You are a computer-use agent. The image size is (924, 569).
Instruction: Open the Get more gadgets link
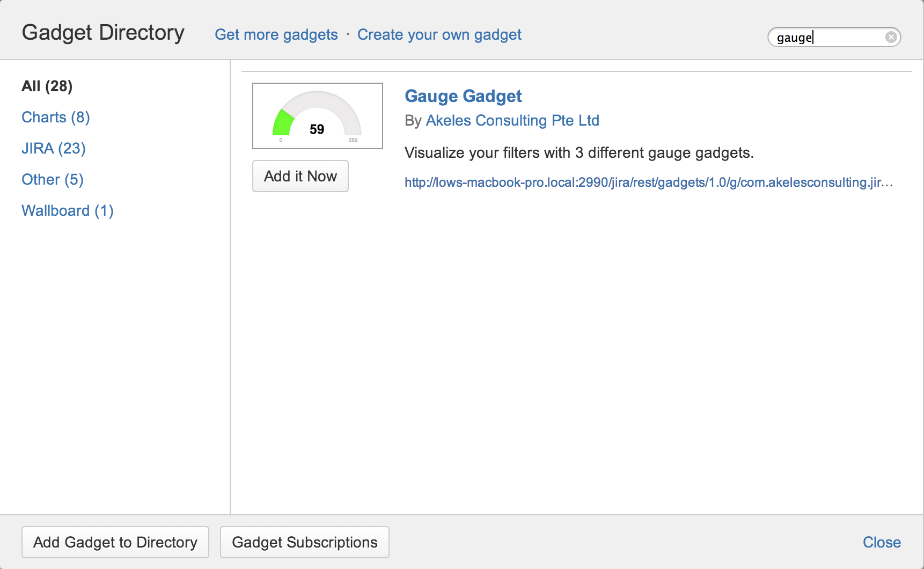[x=276, y=35]
